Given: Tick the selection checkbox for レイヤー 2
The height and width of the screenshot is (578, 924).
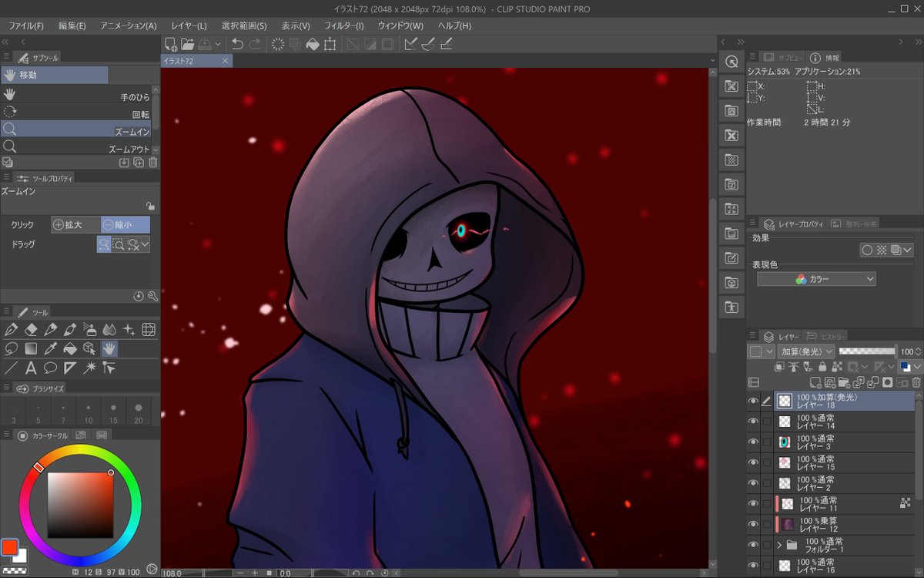Looking at the screenshot, I should tap(767, 483).
